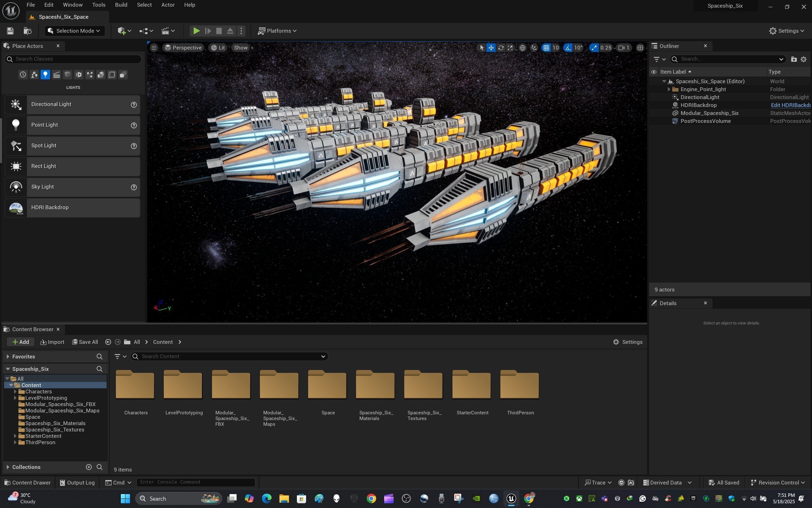Image resolution: width=812 pixels, height=508 pixels.
Task: Toggle rotation angle snapping
Action: click(568, 48)
